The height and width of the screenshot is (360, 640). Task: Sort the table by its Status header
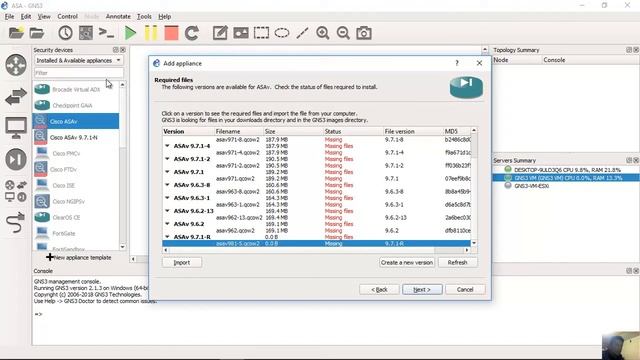(353, 131)
